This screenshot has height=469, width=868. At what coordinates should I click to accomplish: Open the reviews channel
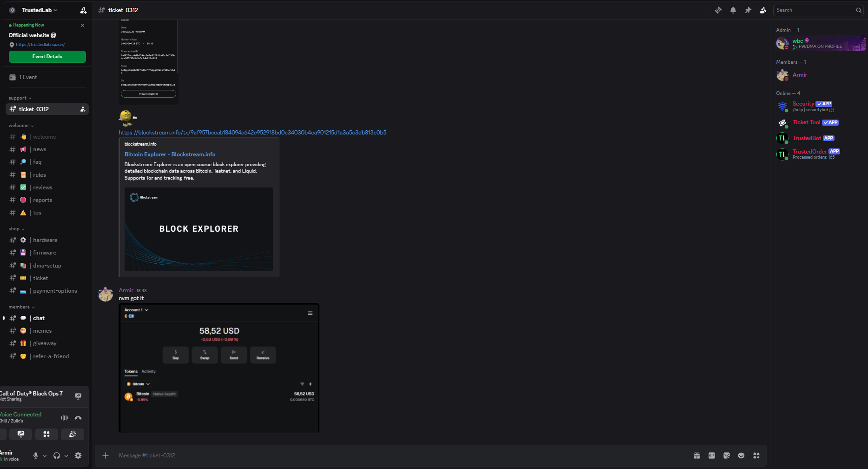47,188
